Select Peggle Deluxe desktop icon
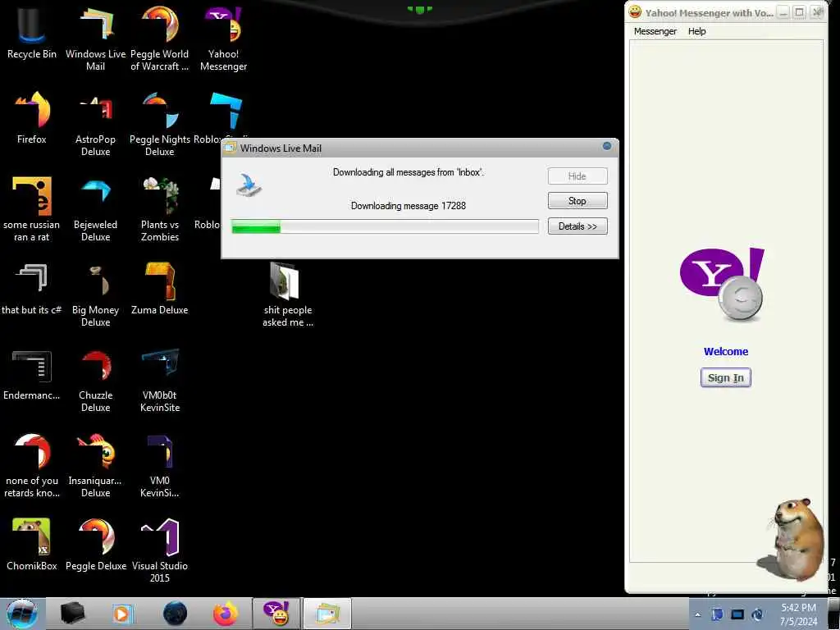Viewport: 840px width, 630px height. point(95,545)
